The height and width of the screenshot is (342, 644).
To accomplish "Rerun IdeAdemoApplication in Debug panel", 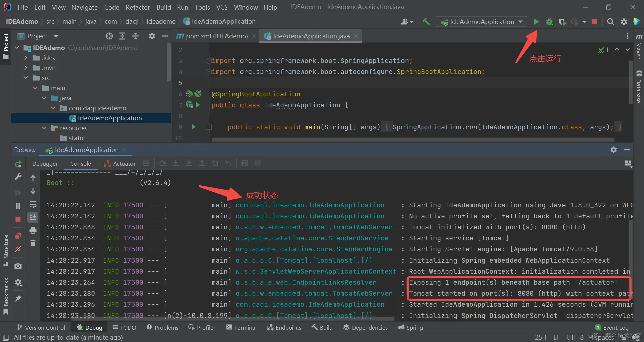I will [x=18, y=164].
